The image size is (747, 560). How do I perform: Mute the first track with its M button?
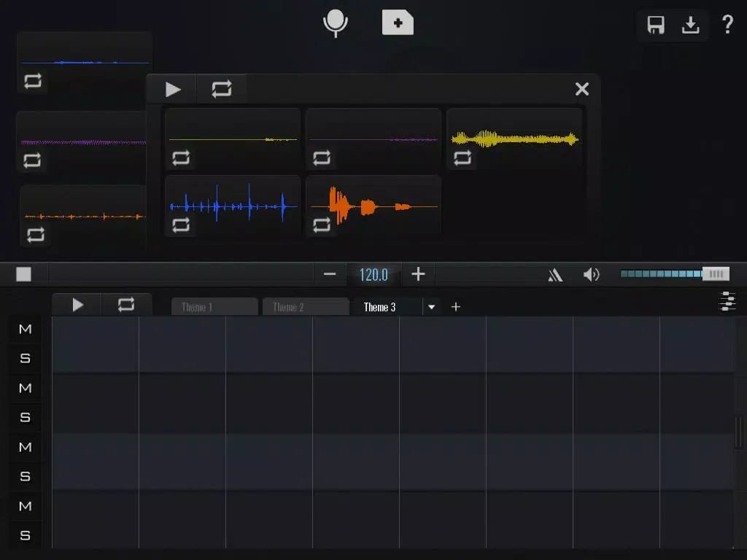(x=26, y=329)
